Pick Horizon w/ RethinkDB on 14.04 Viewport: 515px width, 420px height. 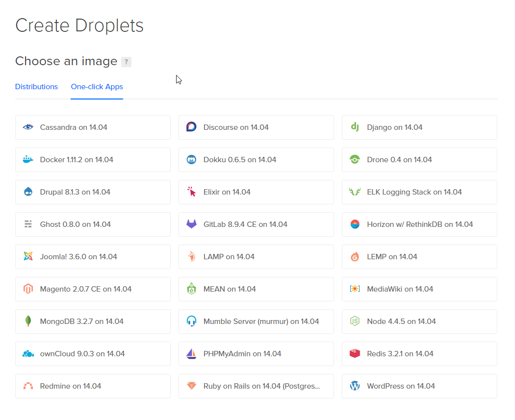pyautogui.click(x=419, y=224)
